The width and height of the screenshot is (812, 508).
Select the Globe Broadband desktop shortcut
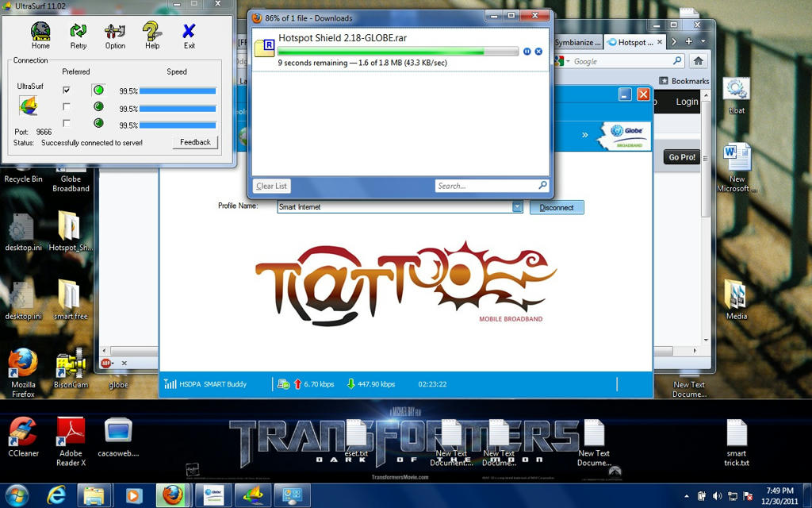71,179
